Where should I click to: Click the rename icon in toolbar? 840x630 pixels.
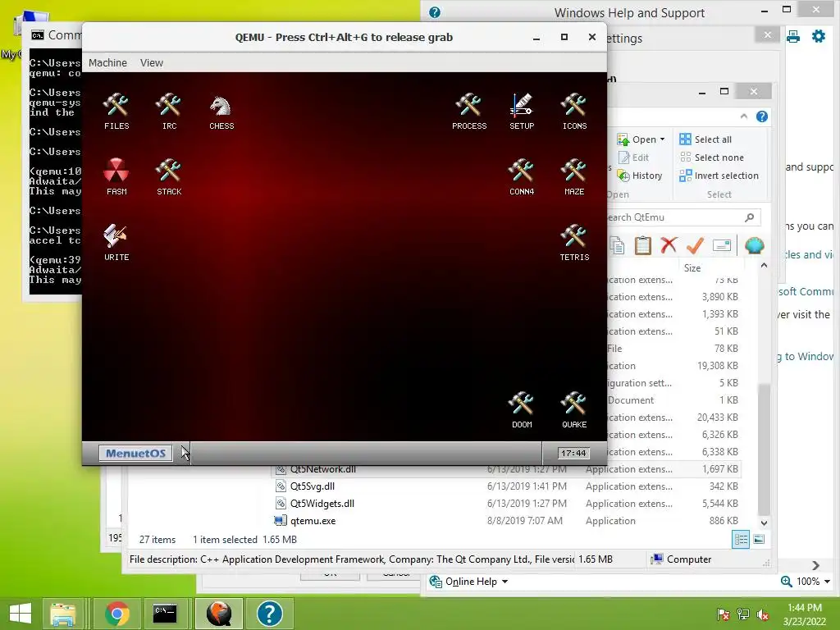coord(722,245)
